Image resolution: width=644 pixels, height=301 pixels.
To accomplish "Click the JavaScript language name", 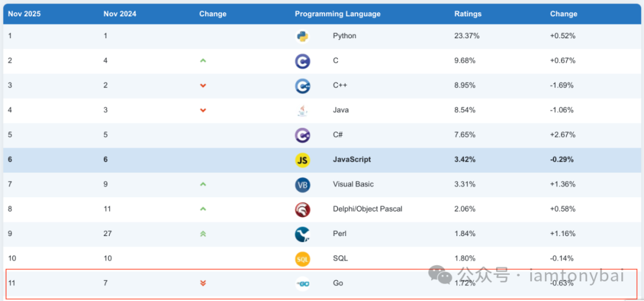I will (352, 160).
